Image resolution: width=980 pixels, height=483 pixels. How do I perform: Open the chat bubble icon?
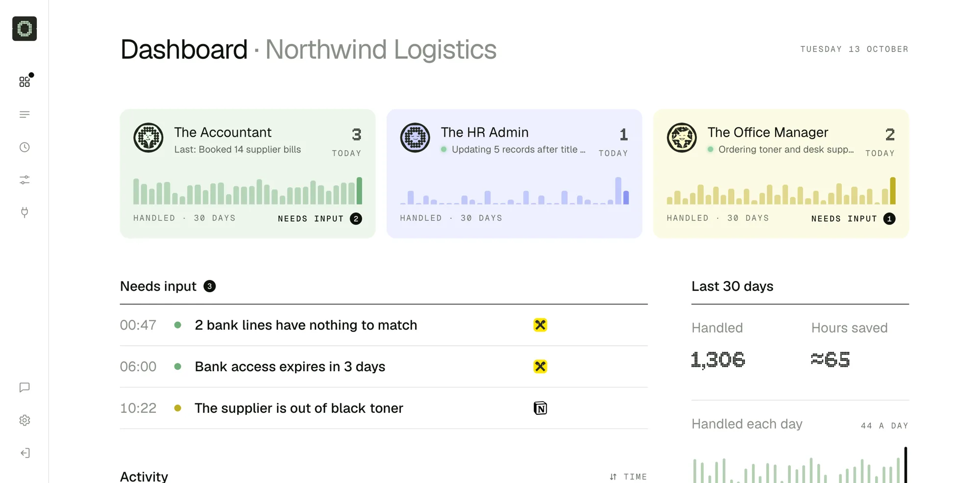24,387
